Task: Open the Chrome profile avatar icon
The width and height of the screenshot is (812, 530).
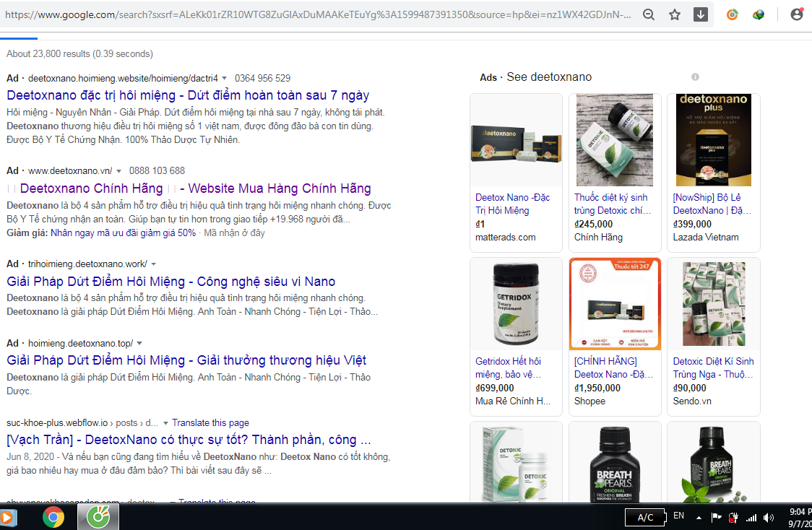Action: coord(797,14)
